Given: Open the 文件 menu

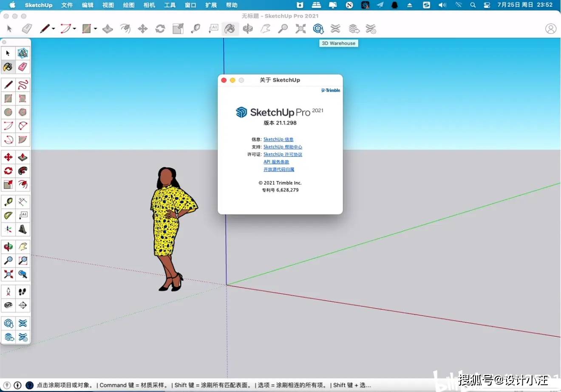Looking at the screenshot, I should point(67,5).
